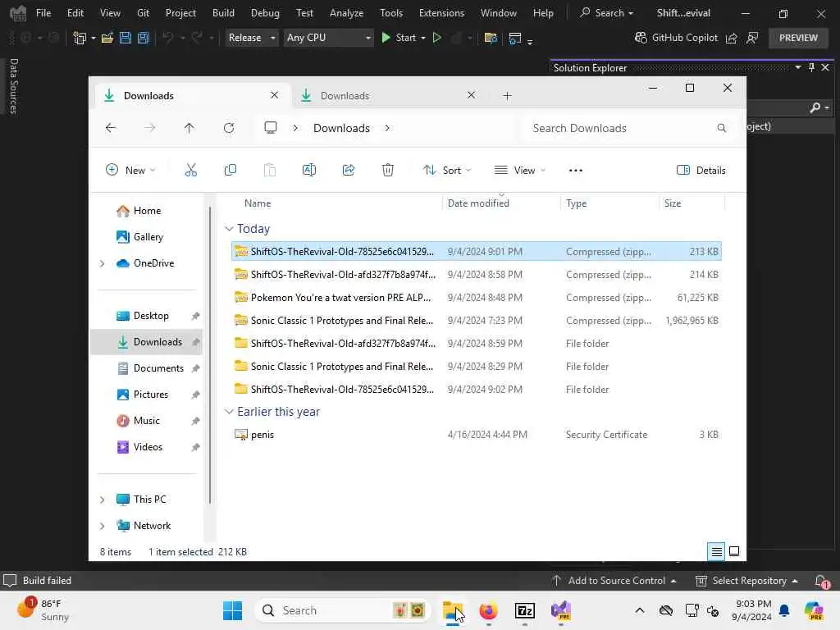Select Gallery in navigation pane
Screen dimensions: 840x630
tap(148, 237)
